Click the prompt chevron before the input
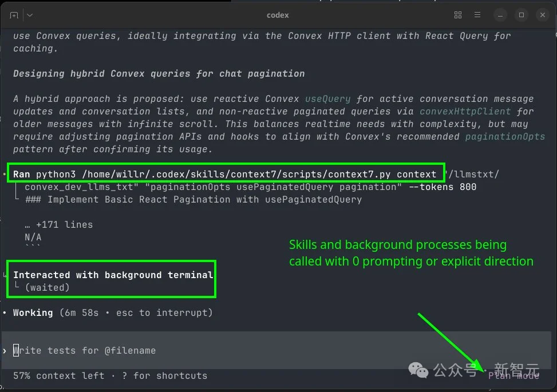Screen dimensions: 557x392 [x=5, y=350]
